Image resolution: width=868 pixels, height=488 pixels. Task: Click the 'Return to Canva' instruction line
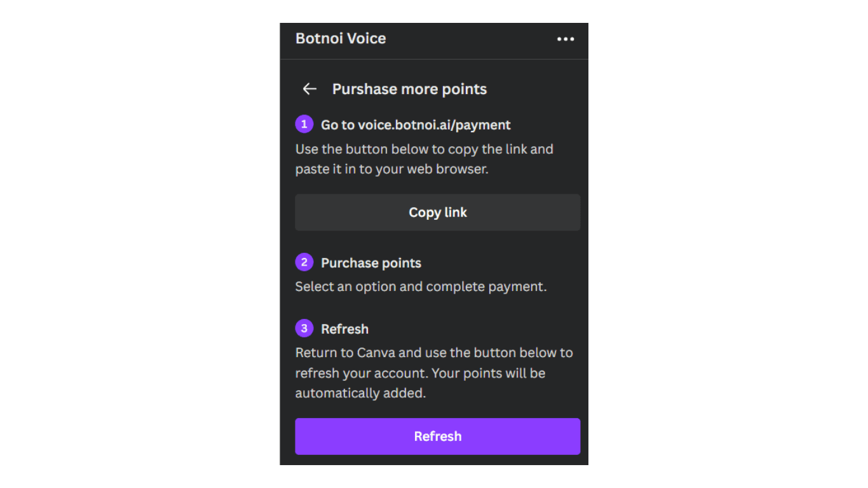pyautogui.click(x=434, y=353)
